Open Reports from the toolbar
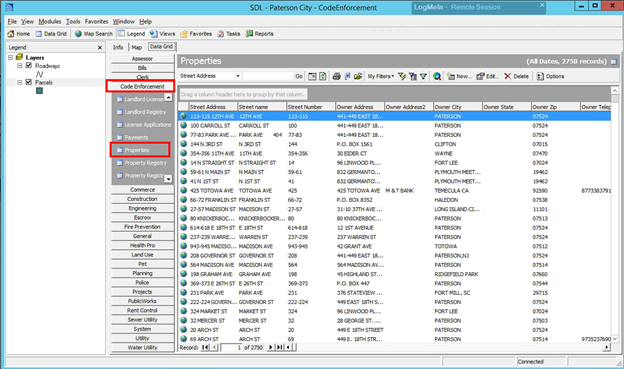This screenshot has height=369, width=624. (260, 34)
